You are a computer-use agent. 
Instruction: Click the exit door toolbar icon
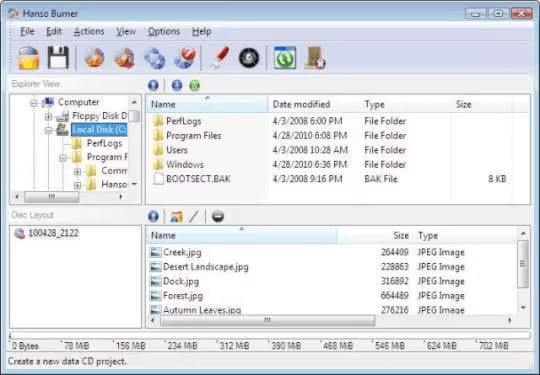[315, 58]
